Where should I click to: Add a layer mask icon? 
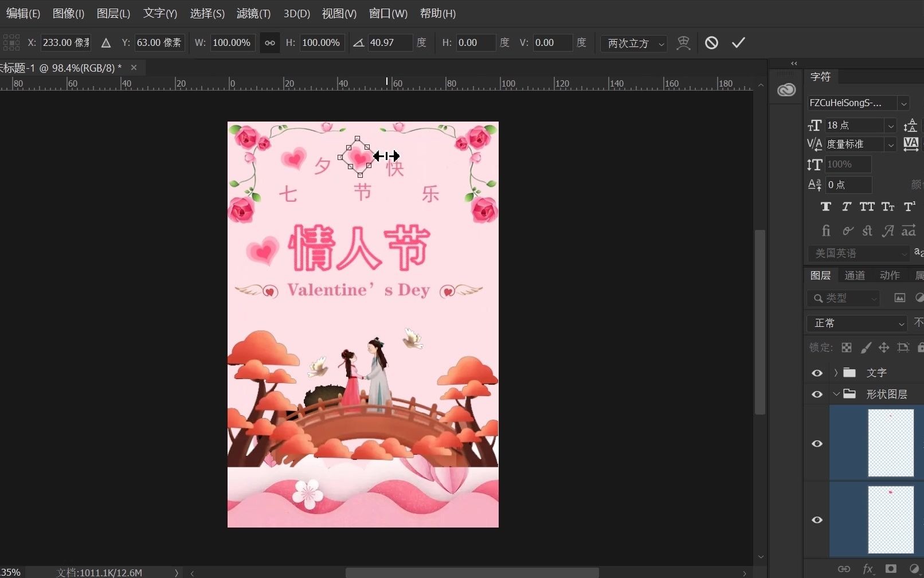pyautogui.click(x=891, y=569)
